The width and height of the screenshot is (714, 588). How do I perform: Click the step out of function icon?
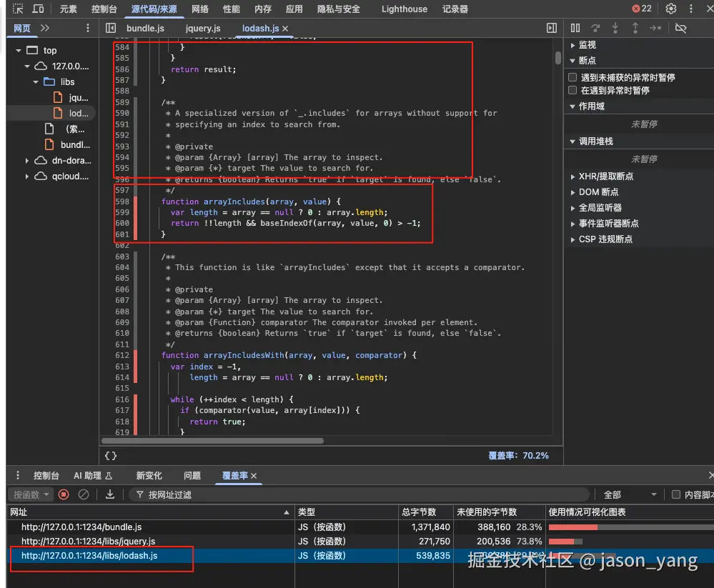(x=635, y=28)
